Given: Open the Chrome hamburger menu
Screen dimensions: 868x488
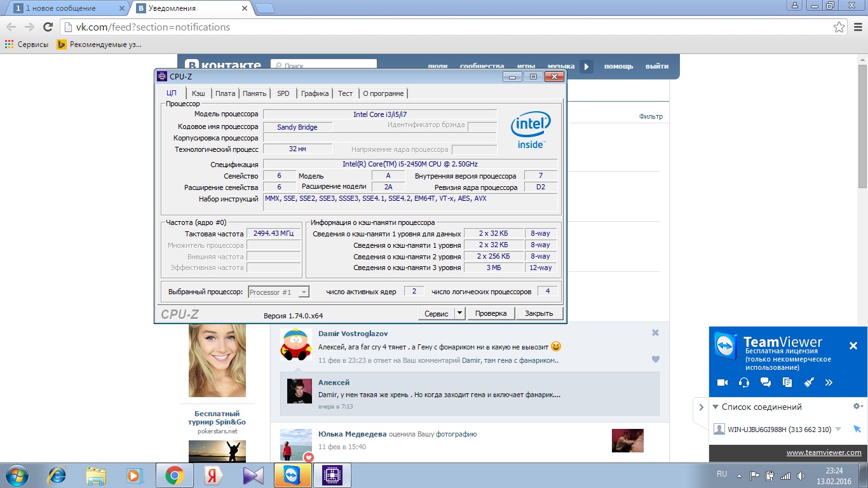Looking at the screenshot, I should pos(857,27).
